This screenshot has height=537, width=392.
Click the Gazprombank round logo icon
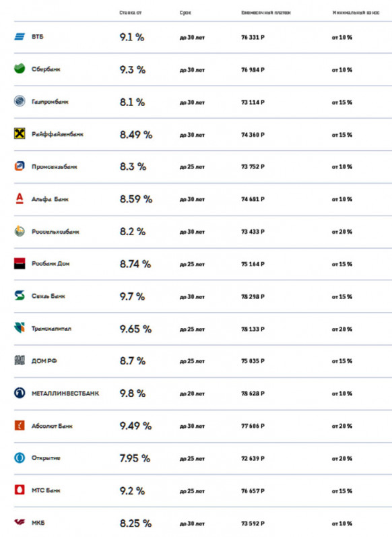pyautogui.click(x=20, y=101)
